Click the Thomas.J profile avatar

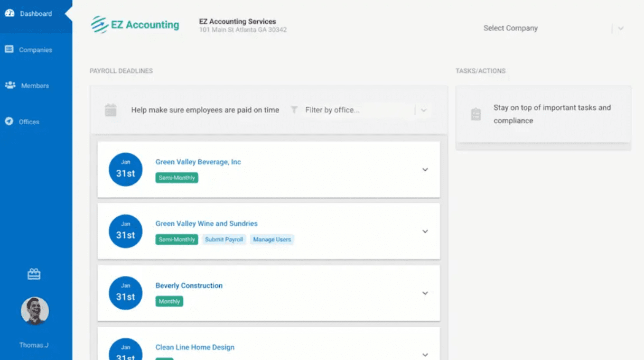[35, 311]
